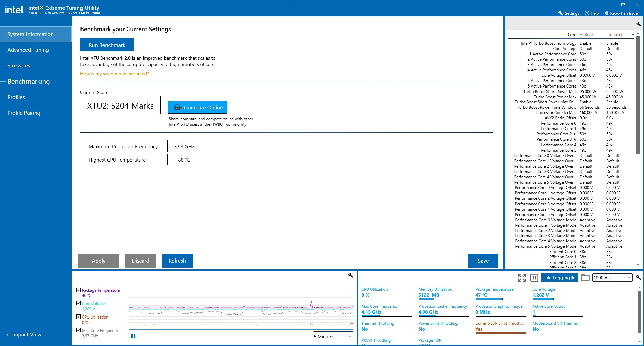Select the Efficient Core 0 row

(572, 252)
